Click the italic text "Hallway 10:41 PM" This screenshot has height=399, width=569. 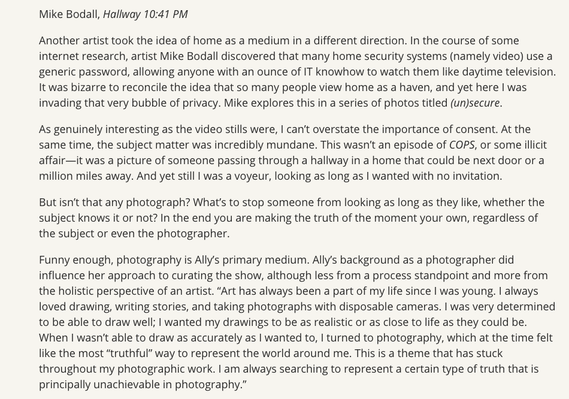[x=146, y=14]
